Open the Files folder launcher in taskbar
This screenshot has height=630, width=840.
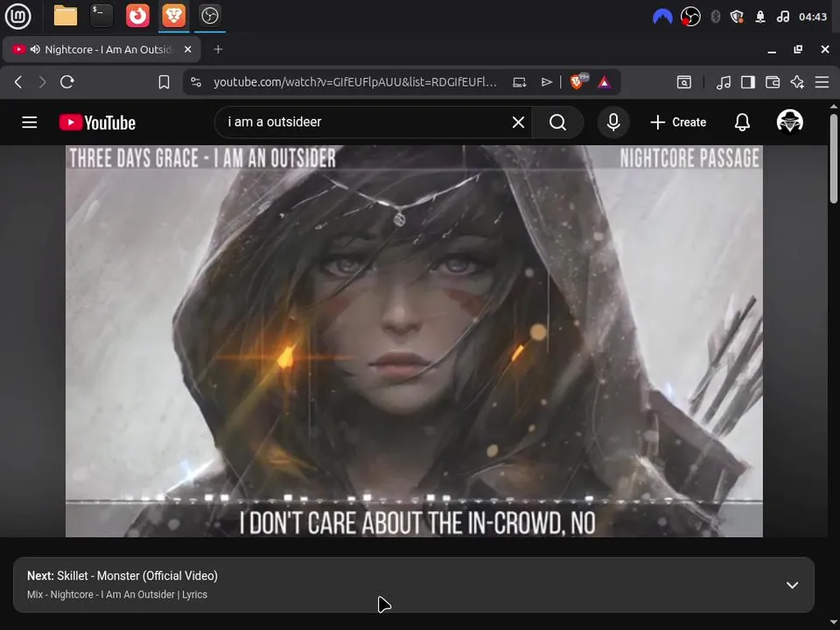coord(66,16)
